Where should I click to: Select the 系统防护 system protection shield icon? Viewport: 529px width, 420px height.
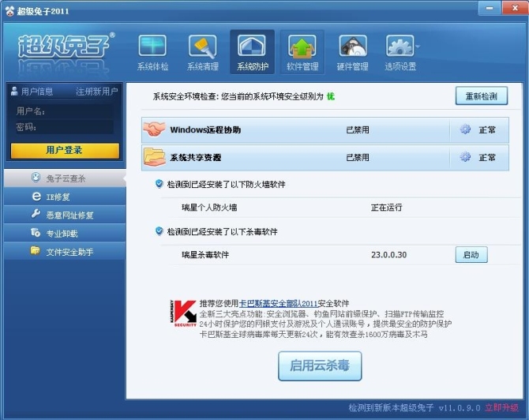pos(253,52)
